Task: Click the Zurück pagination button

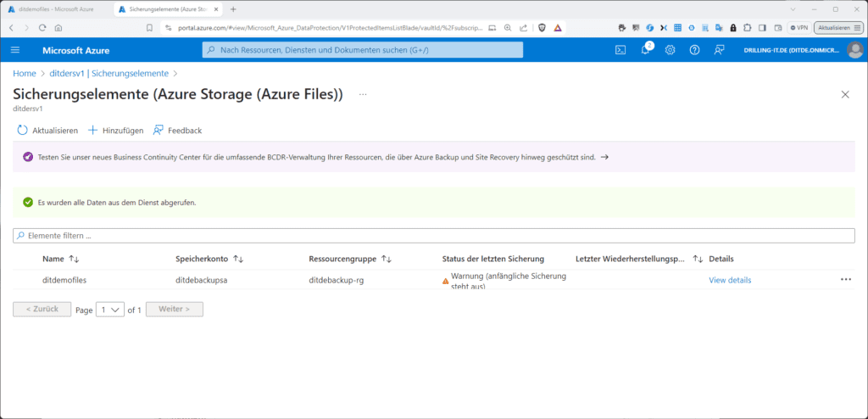Action: tap(42, 310)
